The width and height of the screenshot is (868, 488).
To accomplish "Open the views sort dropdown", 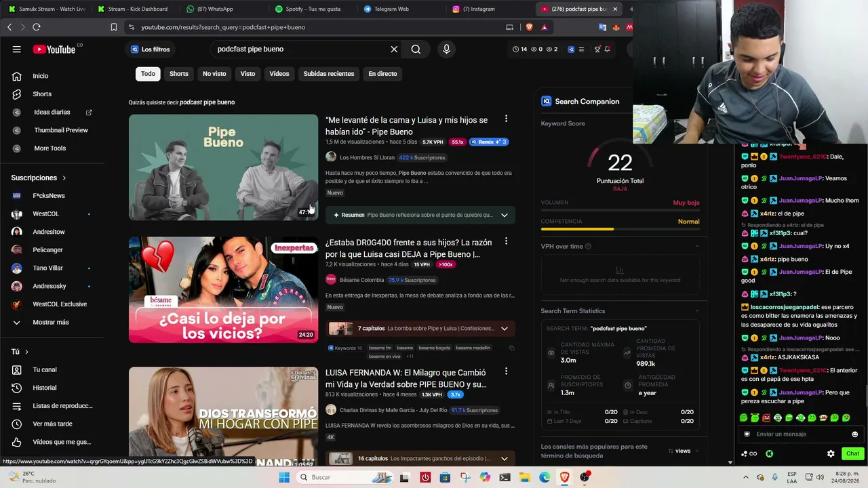I will point(684,451).
